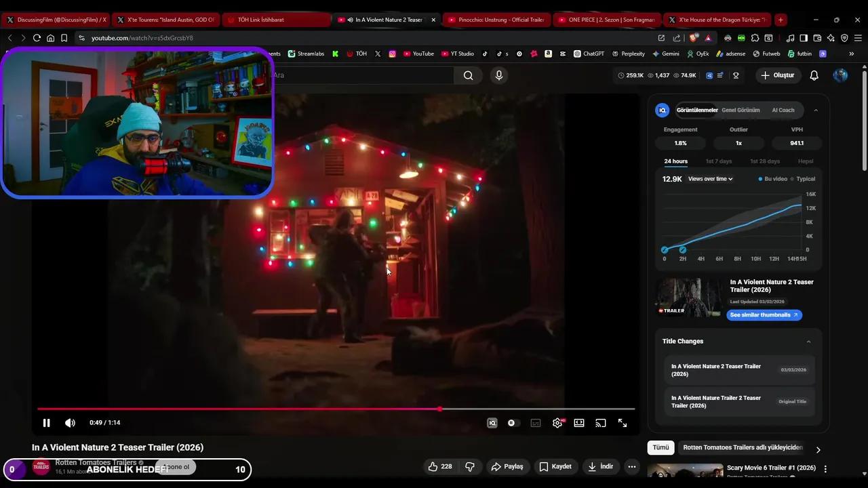Open the Streamlabs bookmark

click(306, 54)
